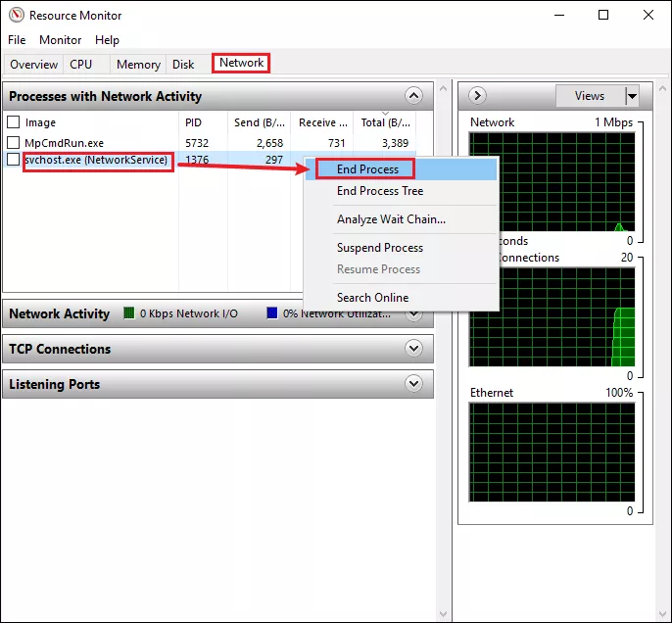This screenshot has height=623, width=672.
Task: Switch to the Disk tab
Action: click(183, 65)
